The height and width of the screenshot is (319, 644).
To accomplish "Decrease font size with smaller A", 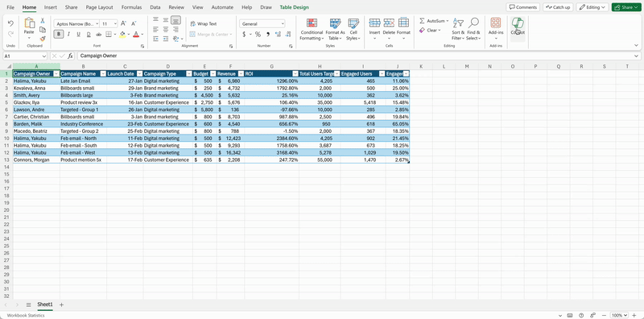I will (x=133, y=24).
